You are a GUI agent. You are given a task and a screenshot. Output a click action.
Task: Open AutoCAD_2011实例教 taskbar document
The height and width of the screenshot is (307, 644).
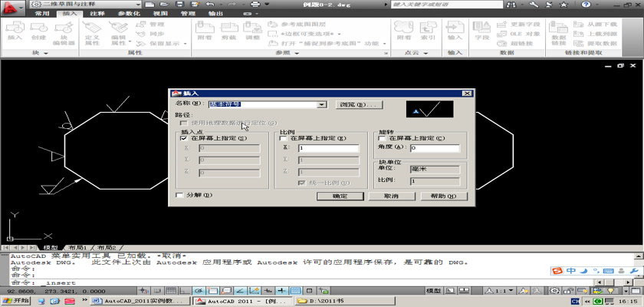click(140, 302)
